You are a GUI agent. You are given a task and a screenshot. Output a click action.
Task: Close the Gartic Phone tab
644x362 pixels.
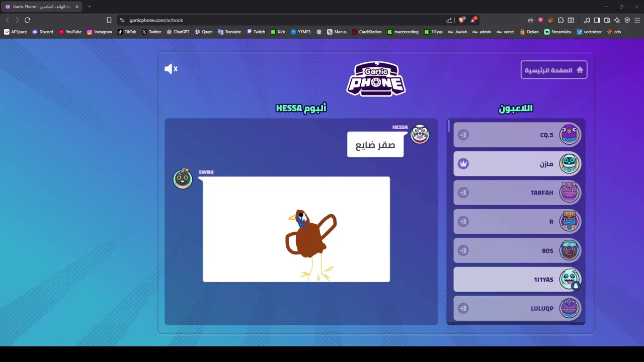pos(76,7)
